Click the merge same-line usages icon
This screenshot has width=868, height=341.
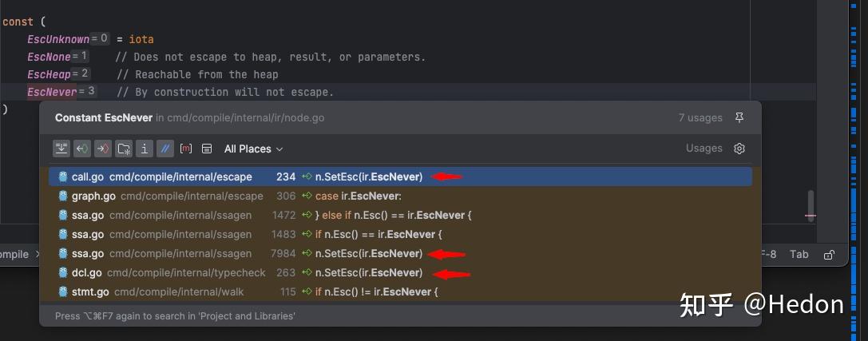click(x=61, y=149)
